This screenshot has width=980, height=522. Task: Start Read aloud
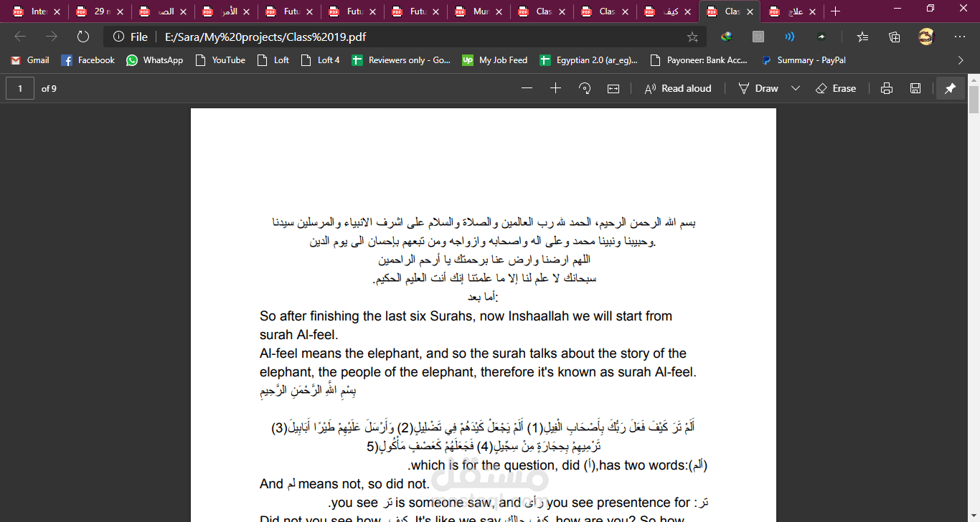coord(678,88)
